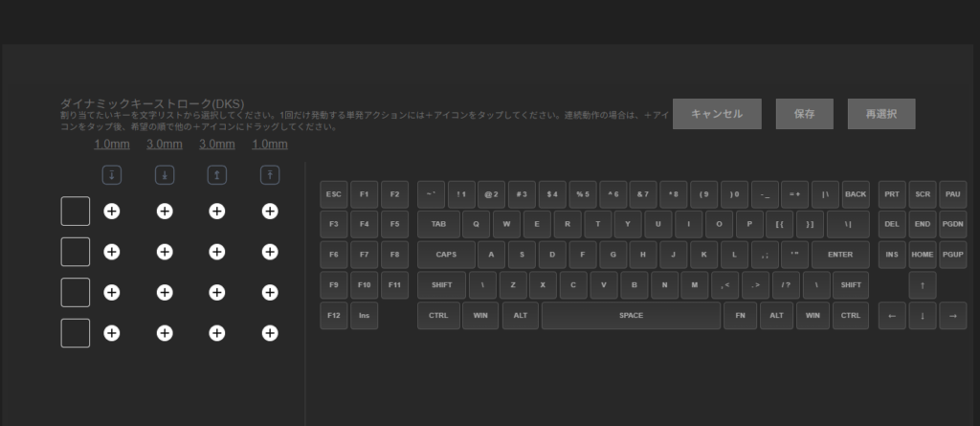This screenshot has width=980, height=426.
Task: Choose the SPACE bar on the virtual keyboard
Action: [x=631, y=316]
